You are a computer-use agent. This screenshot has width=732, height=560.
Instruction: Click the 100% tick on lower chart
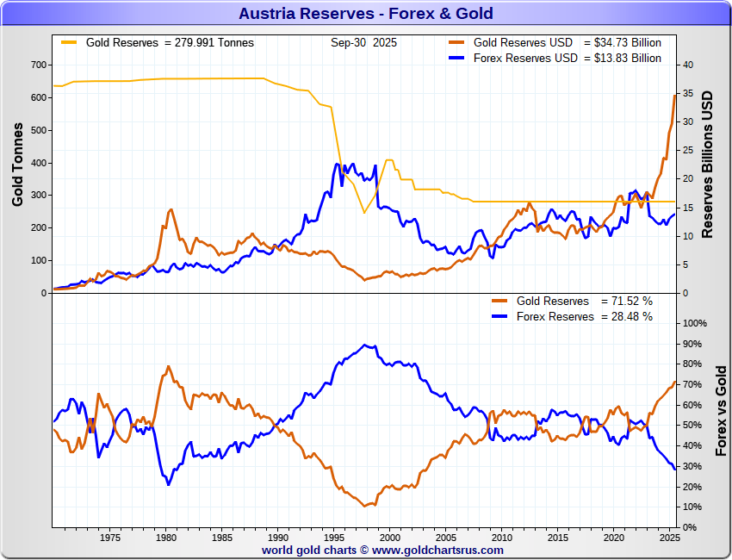click(695, 323)
